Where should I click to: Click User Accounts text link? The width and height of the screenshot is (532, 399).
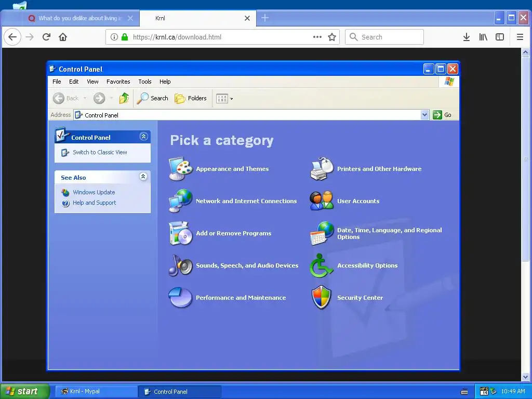tap(358, 201)
